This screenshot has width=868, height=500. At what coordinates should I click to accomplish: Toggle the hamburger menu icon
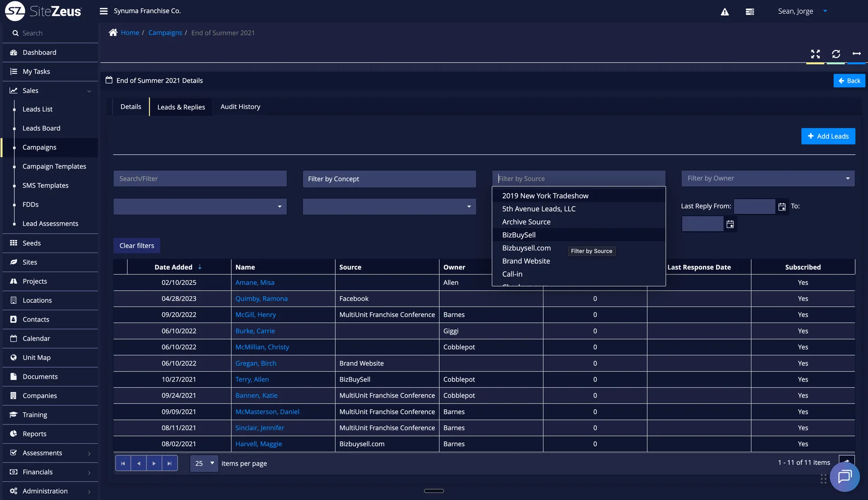(104, 11)
